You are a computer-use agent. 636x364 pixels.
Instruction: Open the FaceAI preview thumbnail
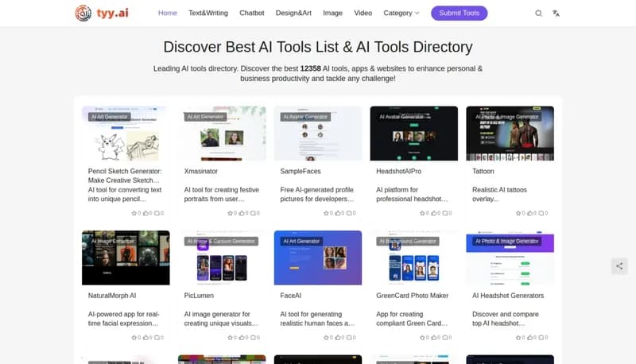pyautogui.click(x=317, y=258)
